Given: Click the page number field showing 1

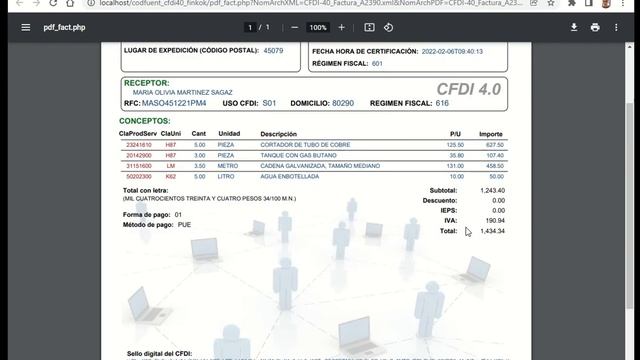Looking at the screenshot, I should pos(250,27).
